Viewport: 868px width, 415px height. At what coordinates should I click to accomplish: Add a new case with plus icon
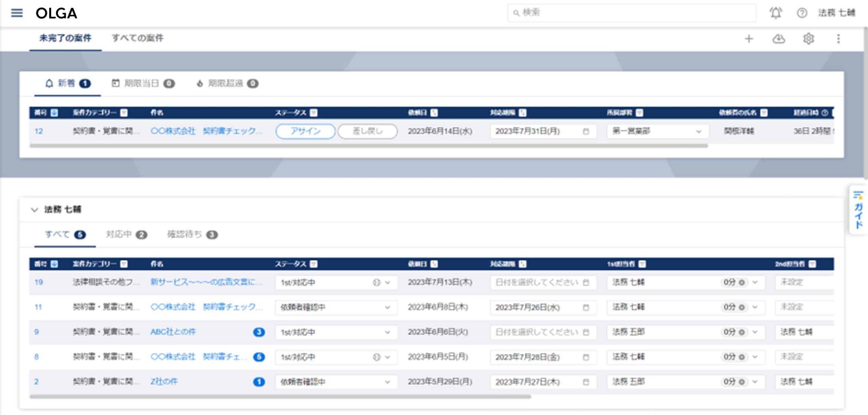coord(749,39)
